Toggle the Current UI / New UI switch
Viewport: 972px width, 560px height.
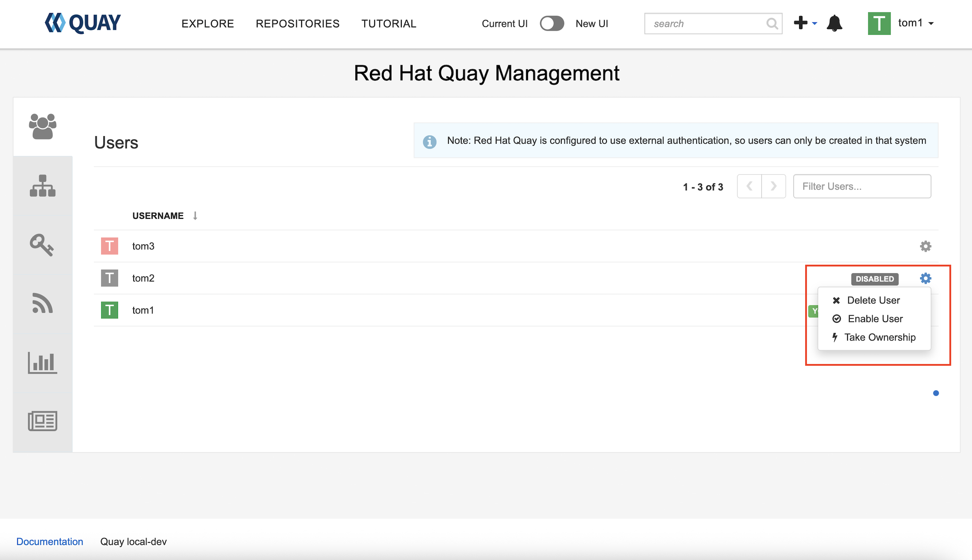click(552, 23)
